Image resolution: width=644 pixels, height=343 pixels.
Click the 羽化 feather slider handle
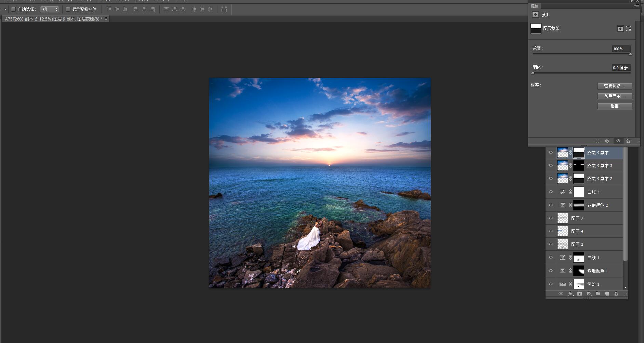click(x=533, y=73)
